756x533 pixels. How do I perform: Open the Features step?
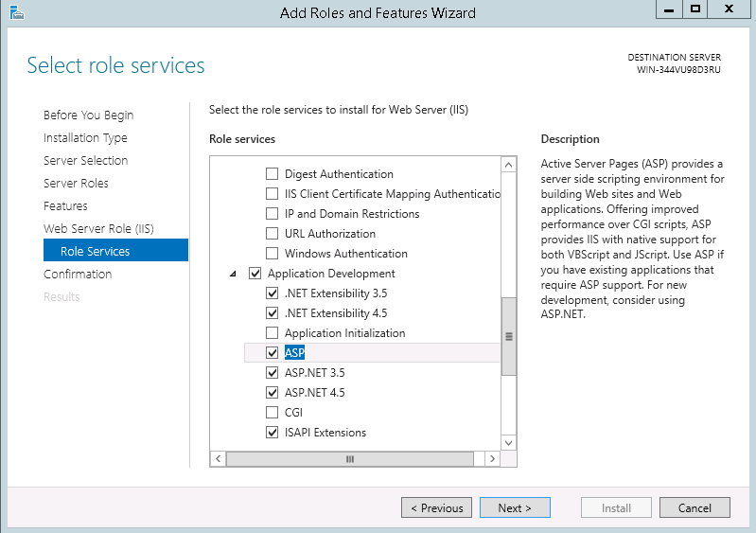[x=65, y=206]
